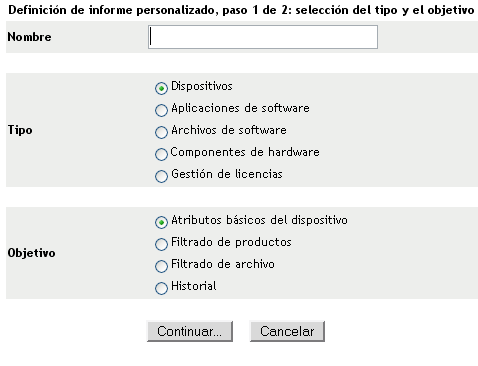Screen dimensions: 478x366
Task: Select Filtrado de productos radio button
Action: (161, 244)
